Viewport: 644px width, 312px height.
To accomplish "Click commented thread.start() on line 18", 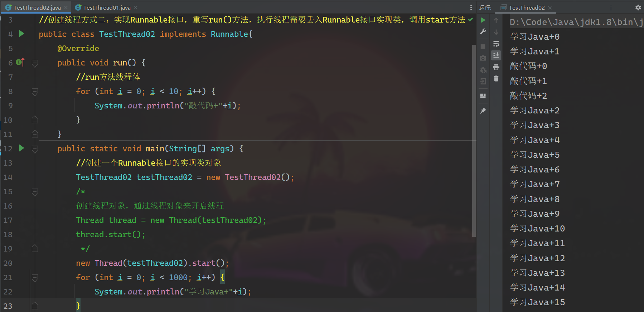I will click(x=110, y=234).
